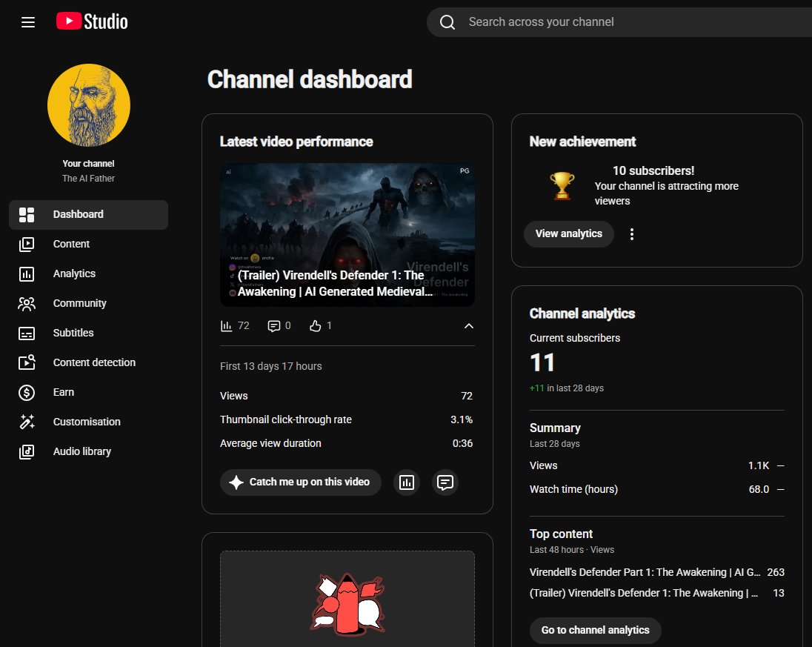
Task: Click the pencil illustration in the bottom card
Action: click(x=347, y=604)
